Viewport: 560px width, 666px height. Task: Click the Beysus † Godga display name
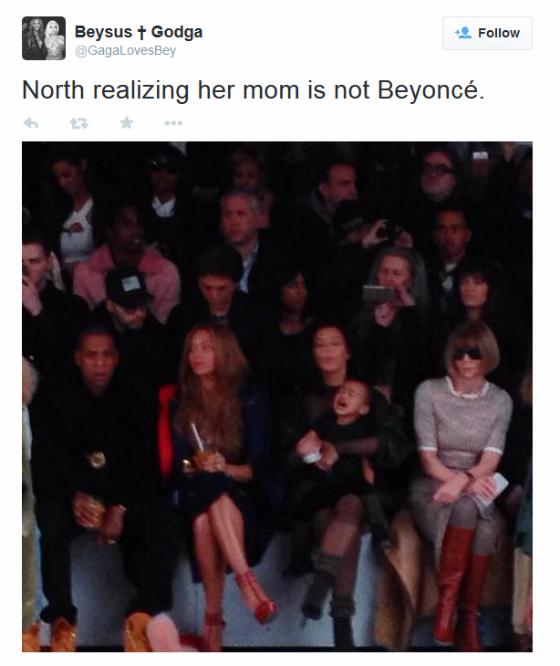(x=139, y=32)
